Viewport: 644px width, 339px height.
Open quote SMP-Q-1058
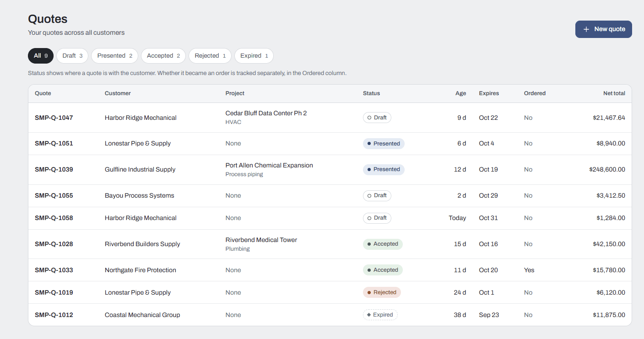click(54, 218)
